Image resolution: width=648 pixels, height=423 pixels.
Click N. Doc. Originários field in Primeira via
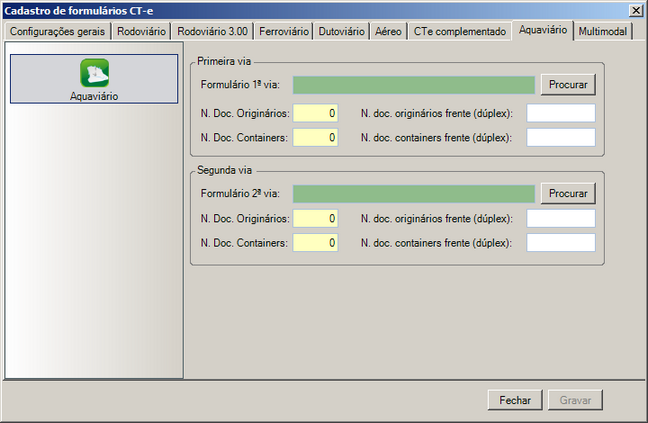coord(315,113)
